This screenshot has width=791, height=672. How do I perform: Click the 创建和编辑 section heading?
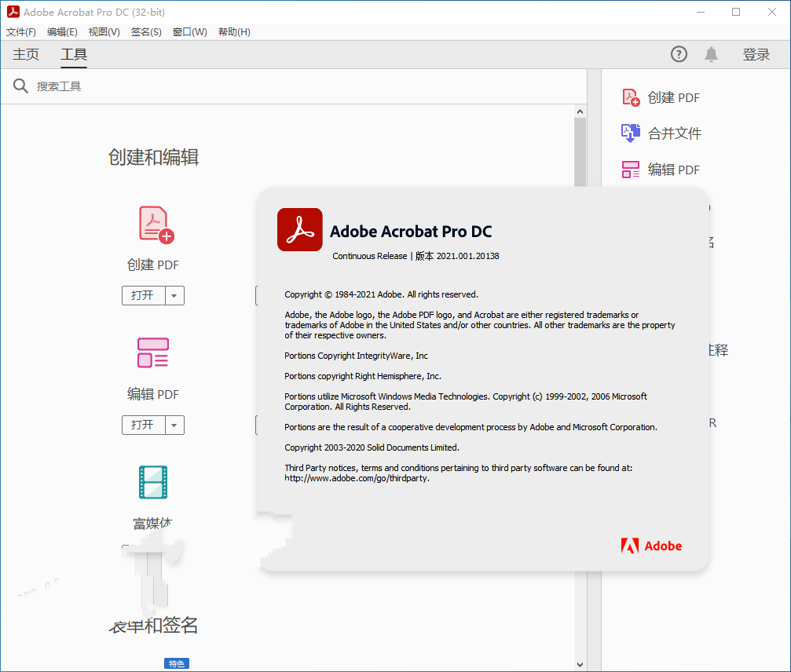153,157
